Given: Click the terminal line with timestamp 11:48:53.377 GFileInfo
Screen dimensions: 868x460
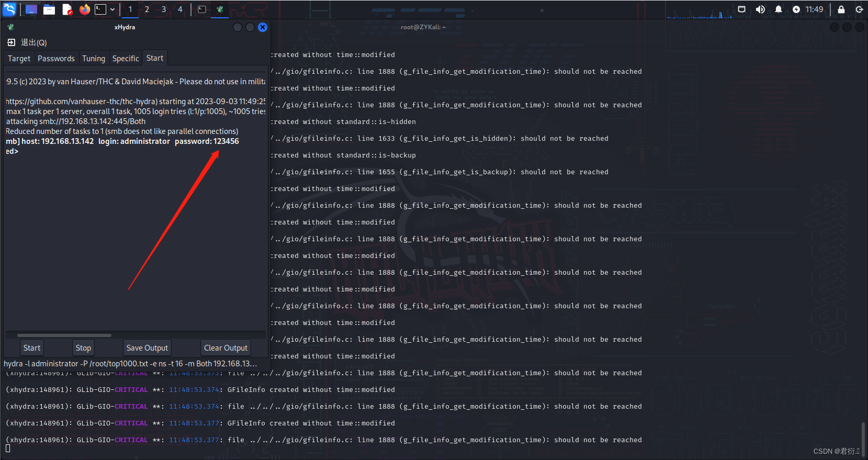Looking at the screenshot, I should [x=200, y=423].
